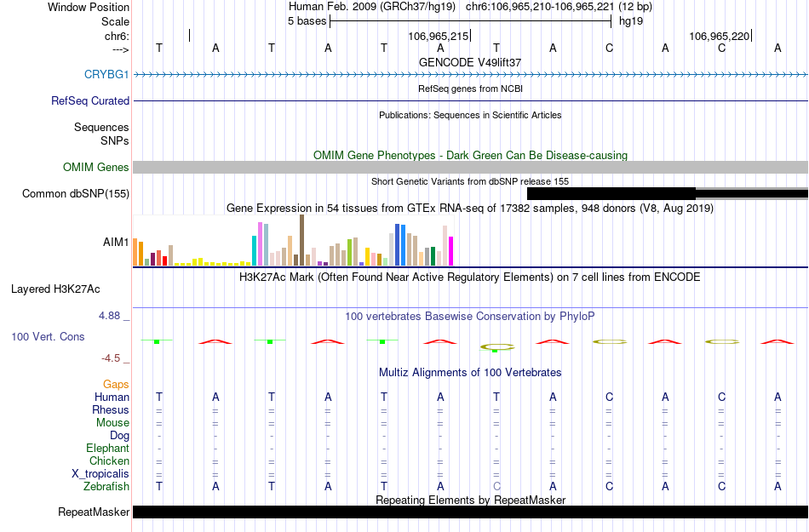Image resolution: width=809 pixels, height=532 pixels.
Task: Click the AIM1 label beside GTEx chart
Action: [x=116, y=242]
